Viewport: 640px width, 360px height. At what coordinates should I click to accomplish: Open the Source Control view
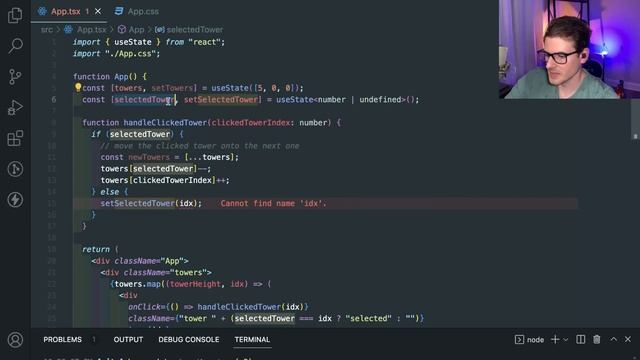pyautogui.click(x=15, y=77)
